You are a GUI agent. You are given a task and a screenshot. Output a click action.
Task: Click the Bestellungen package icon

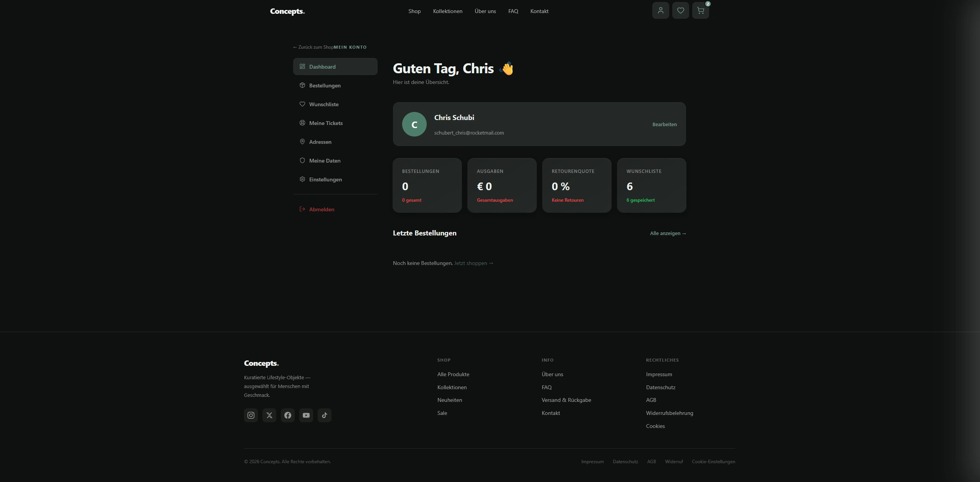coord(302,85)
